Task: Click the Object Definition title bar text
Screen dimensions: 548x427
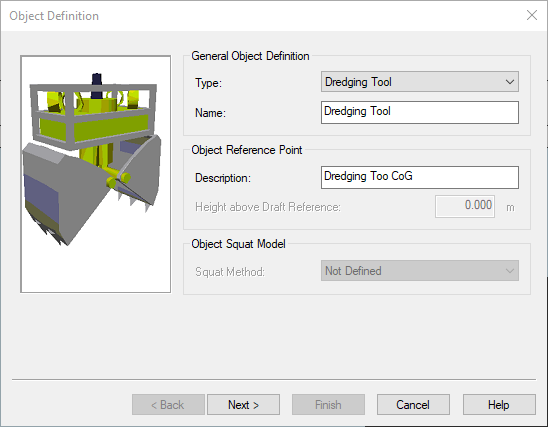Action: [54, 16]
